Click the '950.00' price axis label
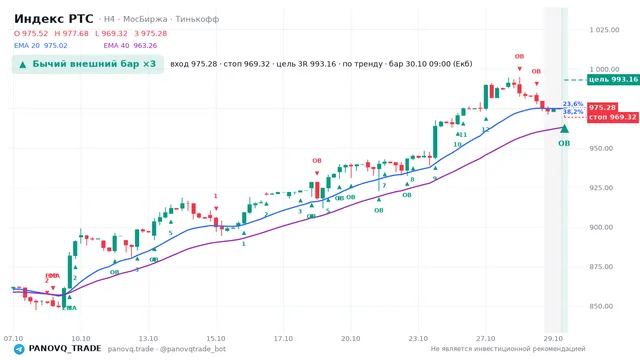This screenshot has width=640, height=360. tap(601, 149)
